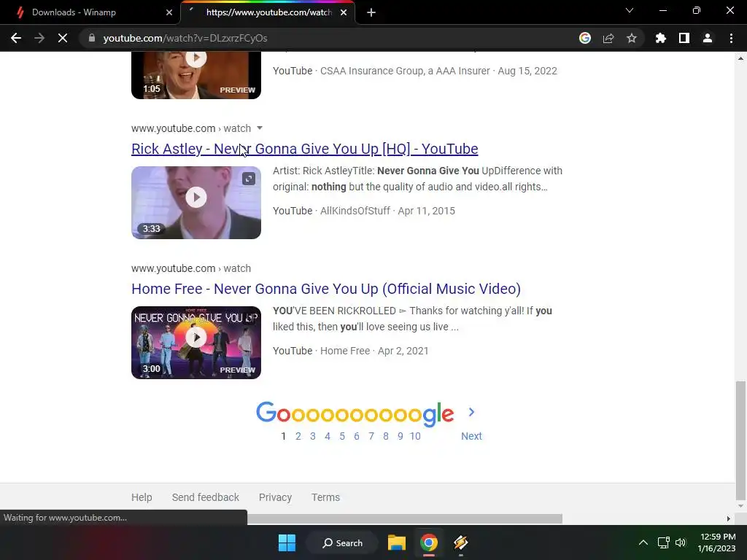Open File Explorer from taskbar
The width and height of the screenshot is (747, 560).
click(396, 542)
